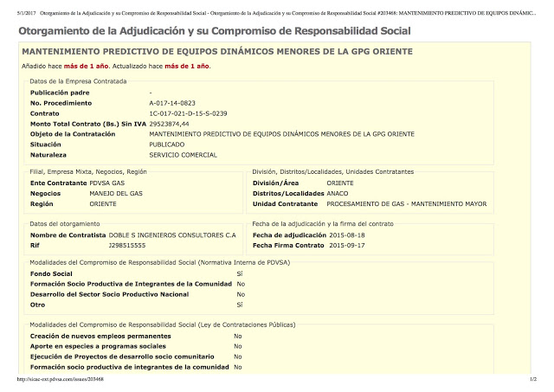Click Unidad Contratante value PROCESAMIENTO DE GAS
The image size is (554, 392).
click(x=406, y=204)
